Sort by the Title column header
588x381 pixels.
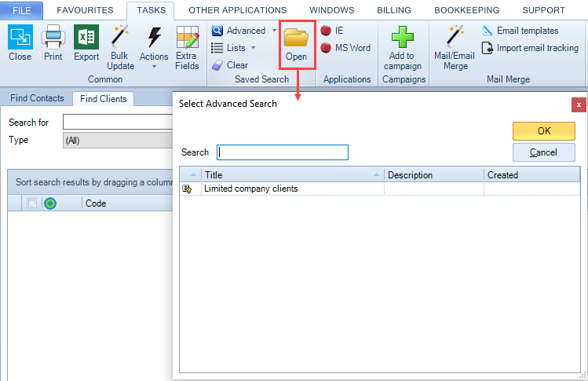pyautogui.click(x=293, y=175)
